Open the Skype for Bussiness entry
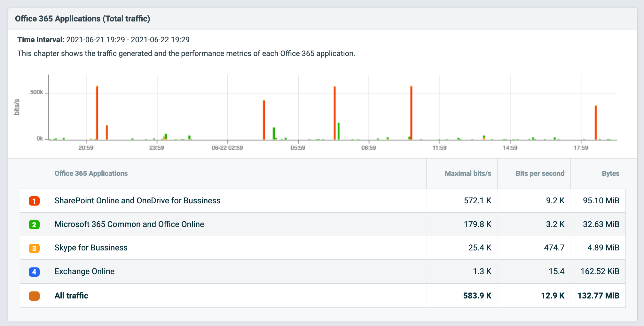The width and height of the screenshot is (644, 326). [91, 248]
